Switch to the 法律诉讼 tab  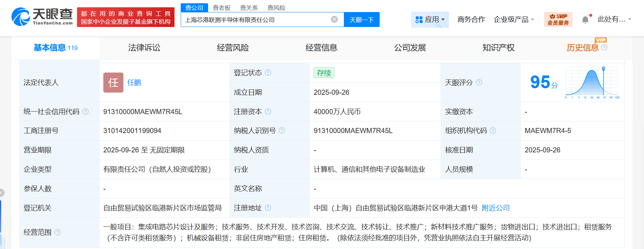[144, 48]
